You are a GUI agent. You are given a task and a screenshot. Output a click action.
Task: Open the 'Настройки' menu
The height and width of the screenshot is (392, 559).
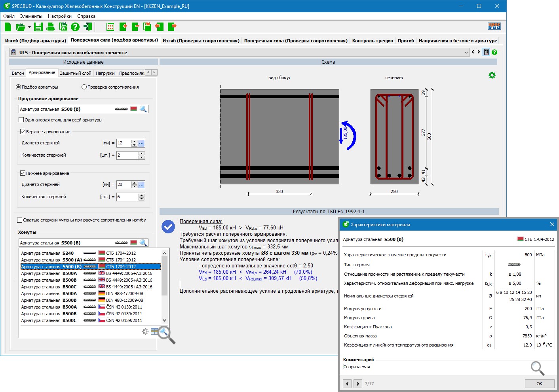(x=59, y=16)
